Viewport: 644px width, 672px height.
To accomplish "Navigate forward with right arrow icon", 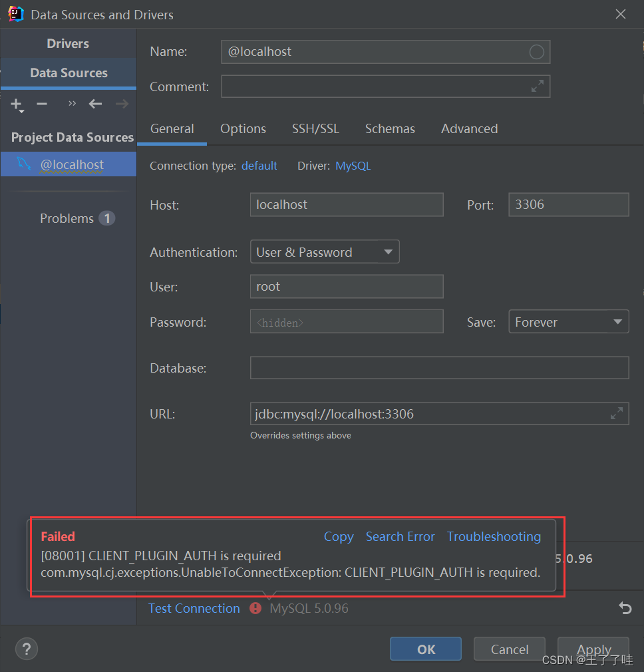I will click(x=121, y=104).
